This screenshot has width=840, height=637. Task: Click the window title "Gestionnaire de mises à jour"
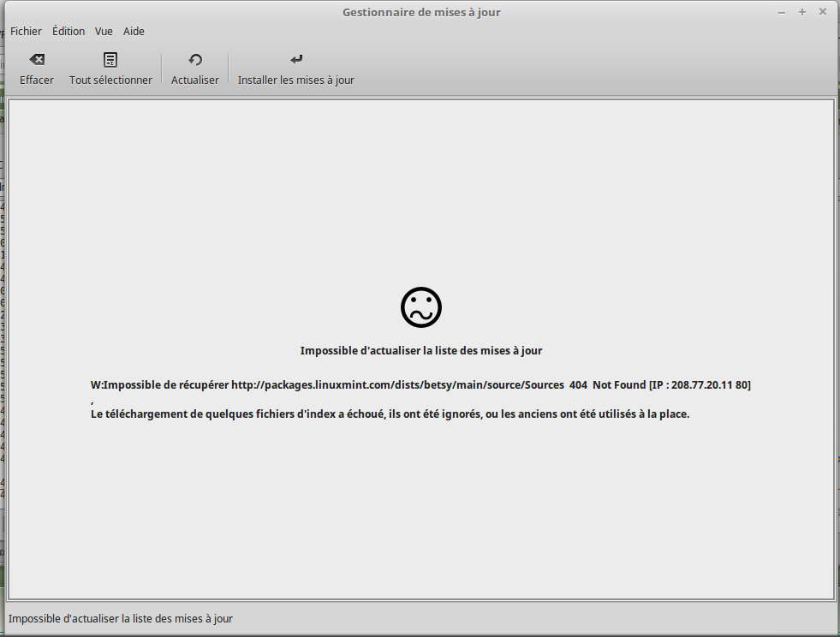click(421, 12)
